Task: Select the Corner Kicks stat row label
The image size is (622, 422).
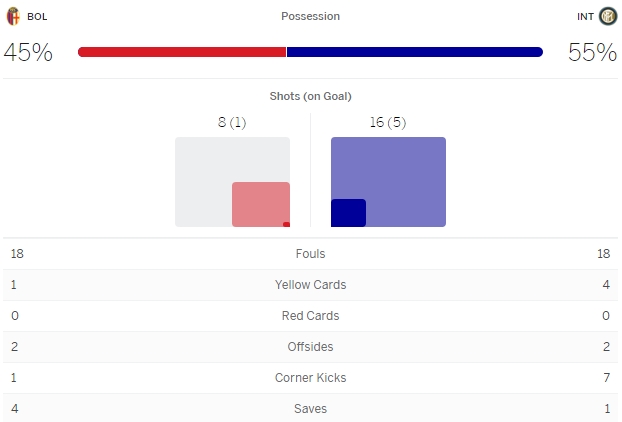Action: (x=311, y=378)
